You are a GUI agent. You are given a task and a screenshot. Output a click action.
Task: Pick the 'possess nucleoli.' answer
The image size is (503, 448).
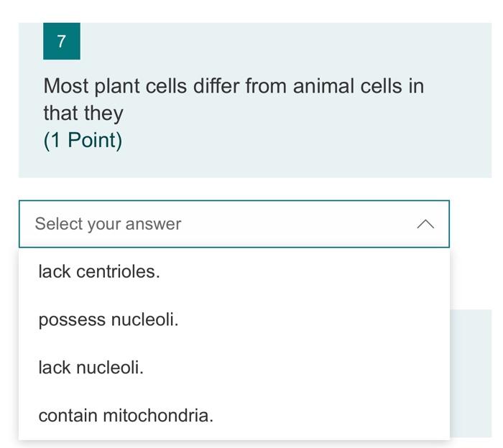click(109, 319)
